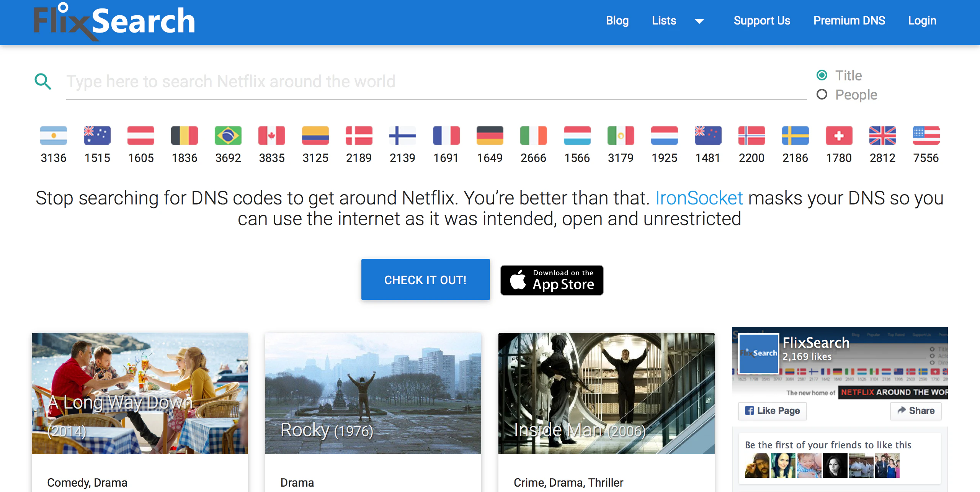Open the Login link in header
Image resolution: width=980 pixels, height=492 pixels.
[922, 21]
